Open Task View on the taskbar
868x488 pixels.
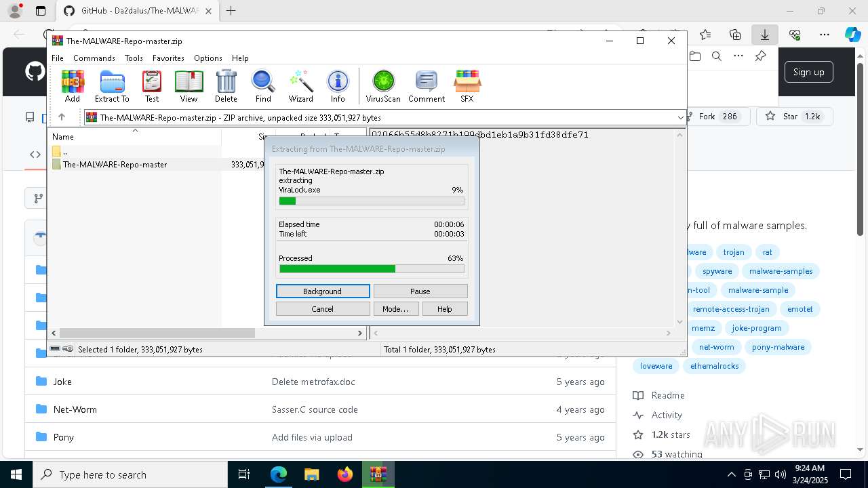coord(245,474)
